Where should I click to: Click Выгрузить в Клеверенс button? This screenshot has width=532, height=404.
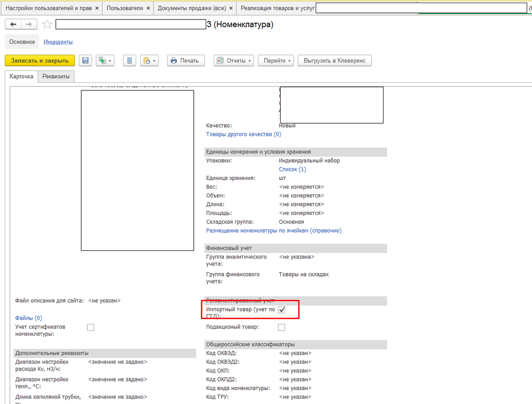click(x=335, y=61)
